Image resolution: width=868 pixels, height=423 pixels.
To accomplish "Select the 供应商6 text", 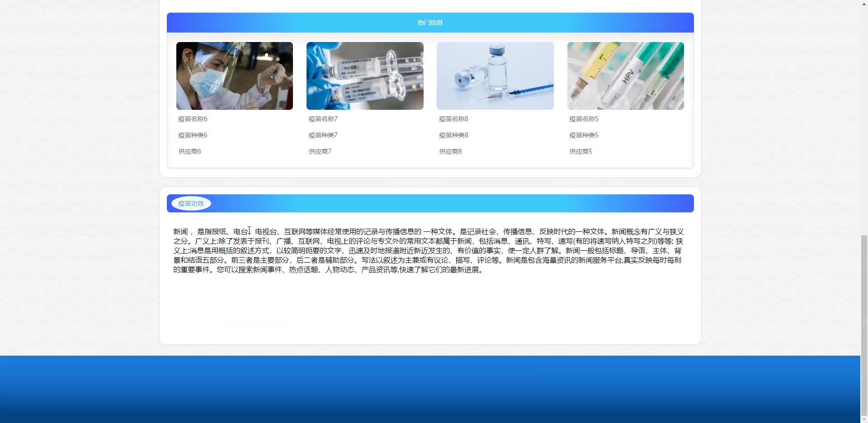I will coord(189,151).
